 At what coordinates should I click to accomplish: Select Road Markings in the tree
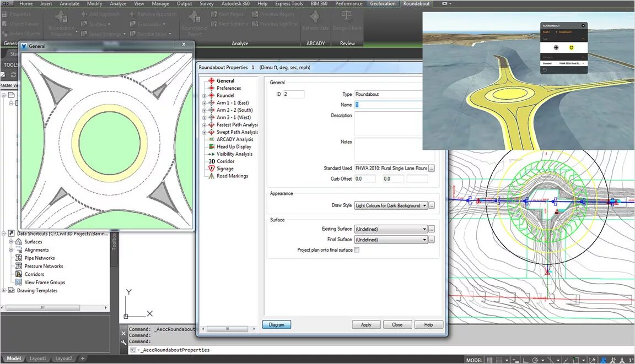click(x=232, y=176)
